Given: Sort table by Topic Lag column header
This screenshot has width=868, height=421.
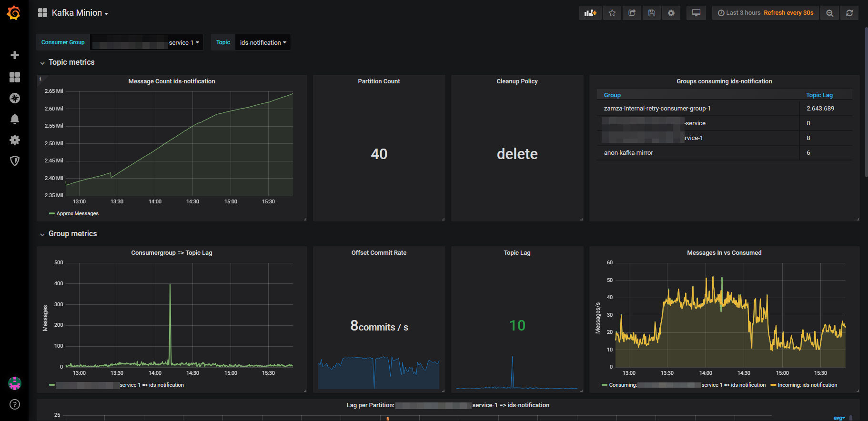Looking at the screenshot, I should tap(819, 95).
